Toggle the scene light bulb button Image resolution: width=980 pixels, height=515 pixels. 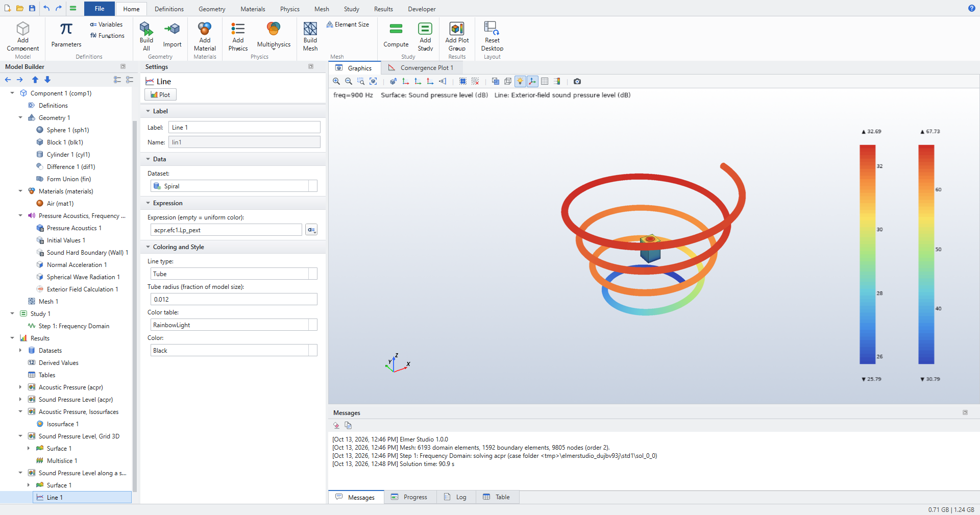tap(520, 81)
